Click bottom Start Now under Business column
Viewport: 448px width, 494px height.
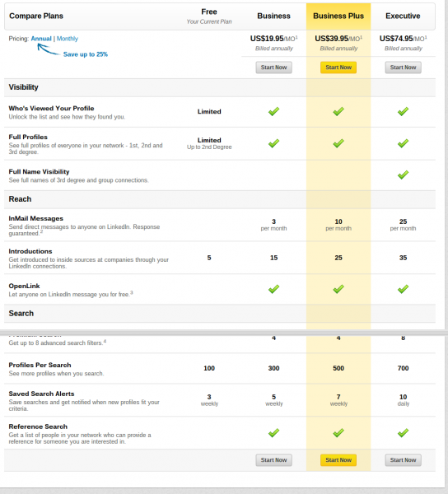coord(273,460)
